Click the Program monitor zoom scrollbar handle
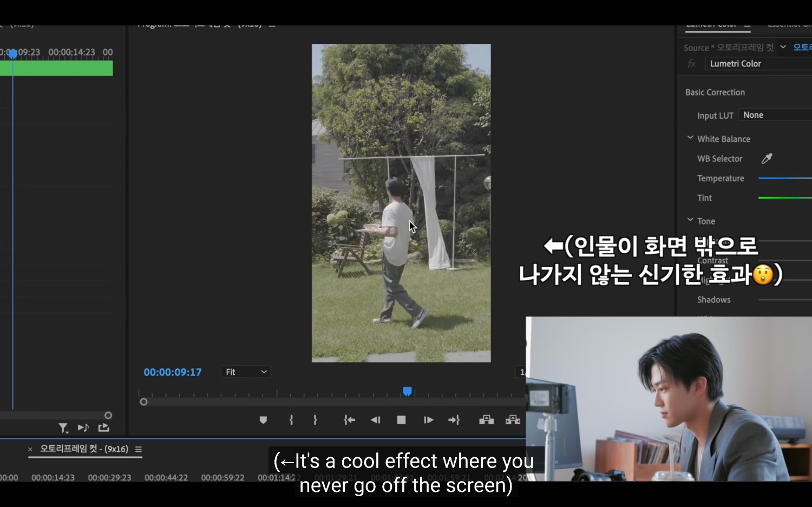Screen dimensions: 812x507 (143, 402)
